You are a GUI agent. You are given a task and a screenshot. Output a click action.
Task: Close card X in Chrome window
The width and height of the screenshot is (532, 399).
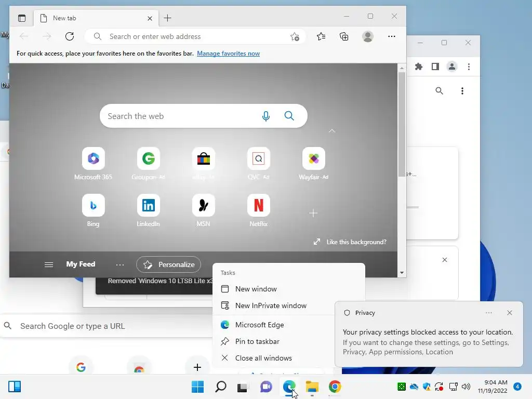pyautogui.click(x=445, y=260)
